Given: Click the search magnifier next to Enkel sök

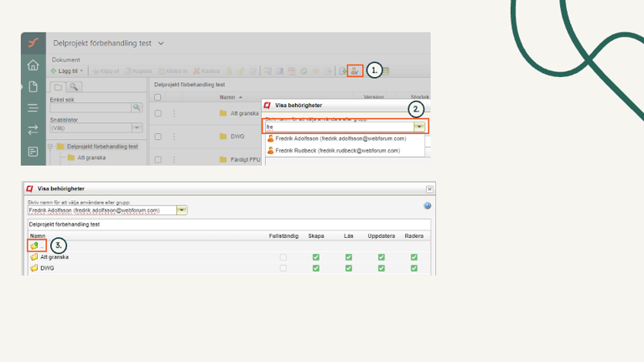Looking at the screenshot, I should [137, 108].
